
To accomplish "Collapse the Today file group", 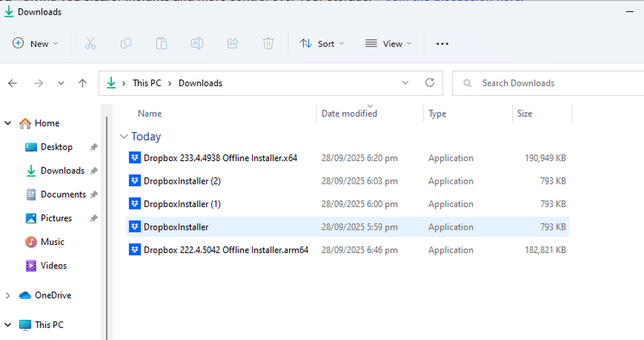I will point(124,136).
